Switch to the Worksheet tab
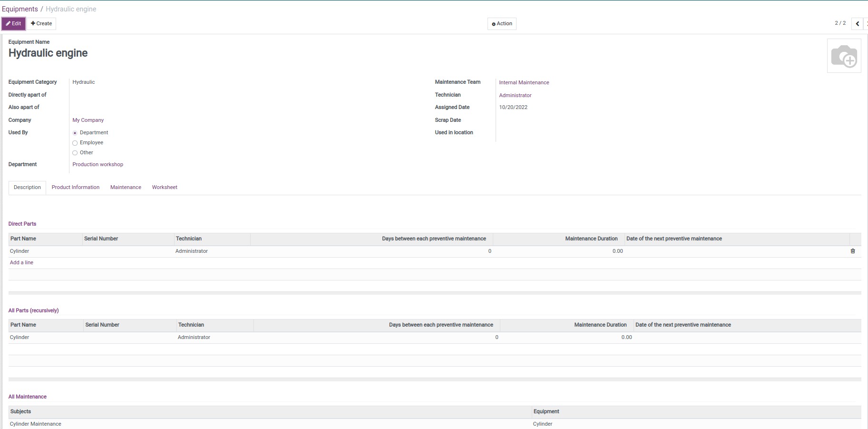 coord(165,188)
